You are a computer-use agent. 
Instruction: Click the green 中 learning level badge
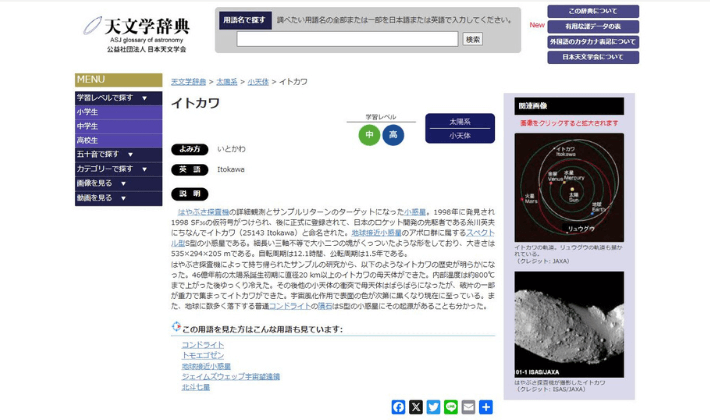tap(369, 135)
